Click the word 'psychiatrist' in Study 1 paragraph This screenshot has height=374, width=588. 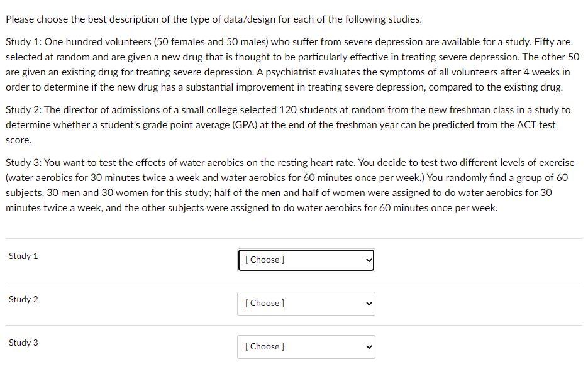[x=291, y=72]
